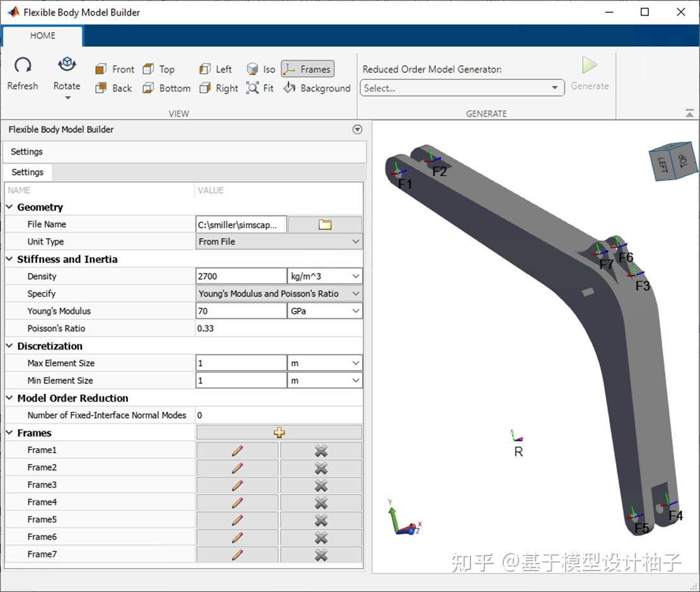This screenshot has width=700, height=592.
Task: Toggle Frames display in the viewport
Action: (x=307, y=69)
